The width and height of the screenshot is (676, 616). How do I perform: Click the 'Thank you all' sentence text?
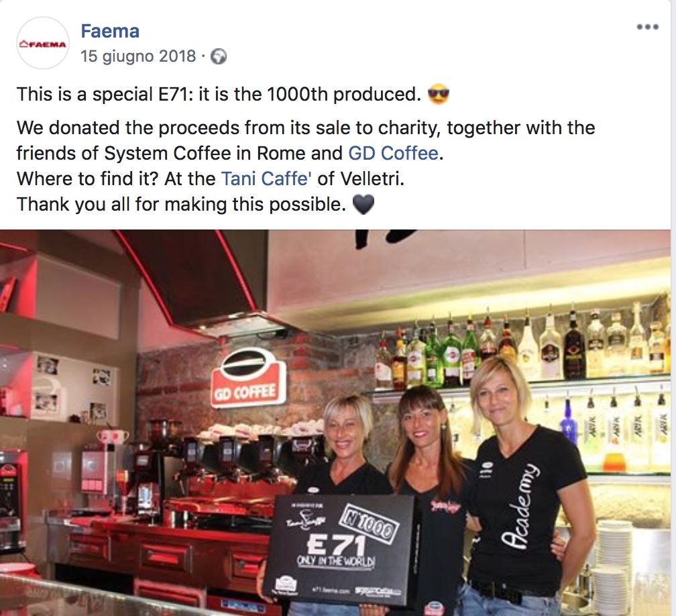[181, 204]
